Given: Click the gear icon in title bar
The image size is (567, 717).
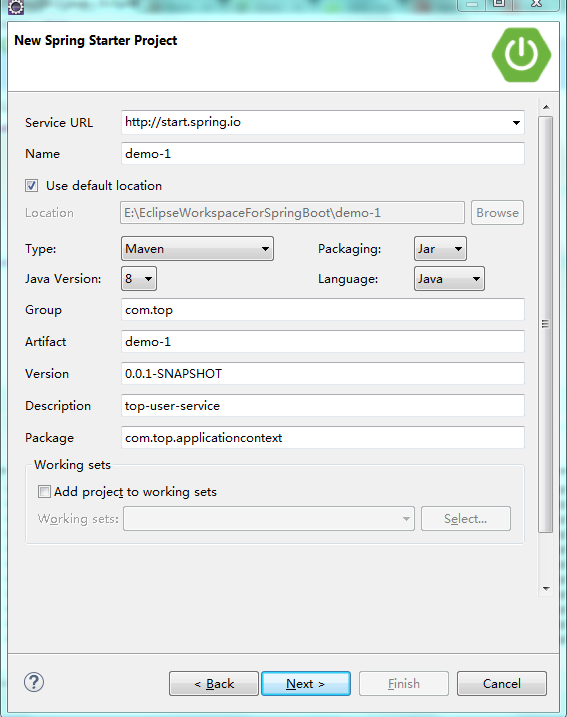Looking at the screenshot, I should click(16, 7).
